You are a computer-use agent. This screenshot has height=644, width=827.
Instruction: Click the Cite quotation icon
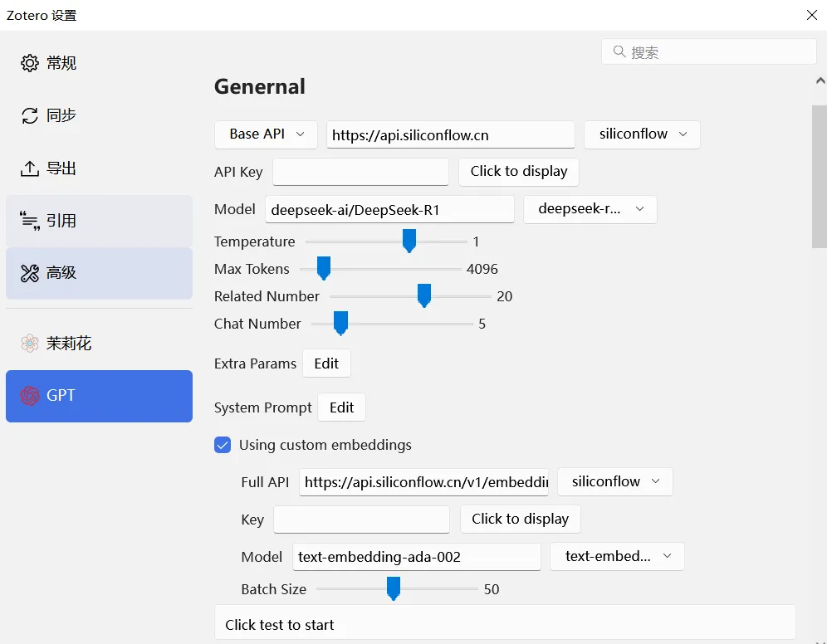coord(30,221)
